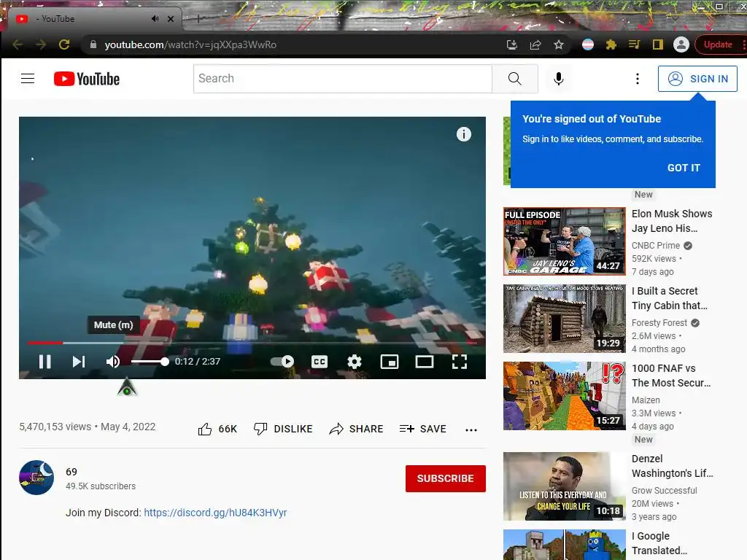
Task: Reload the page
Action: 64,44
